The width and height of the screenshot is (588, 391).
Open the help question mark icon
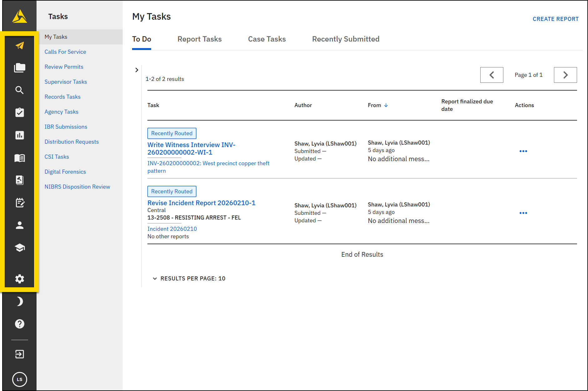(x=19, y=324)
